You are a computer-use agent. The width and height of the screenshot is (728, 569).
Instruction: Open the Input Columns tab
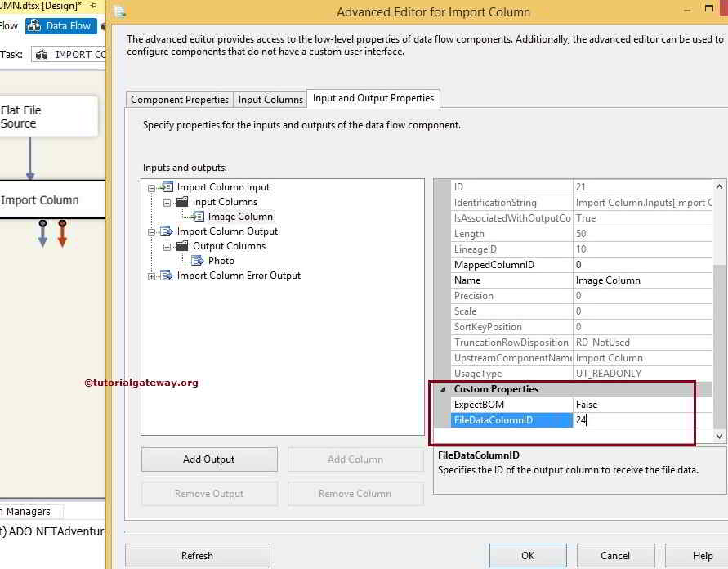(270, 99)
